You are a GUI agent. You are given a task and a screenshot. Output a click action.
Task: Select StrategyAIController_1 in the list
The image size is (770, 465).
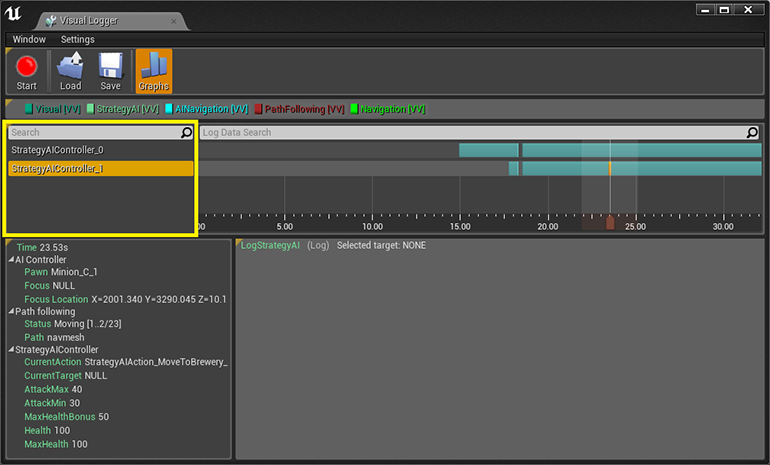tap(101, 168)
